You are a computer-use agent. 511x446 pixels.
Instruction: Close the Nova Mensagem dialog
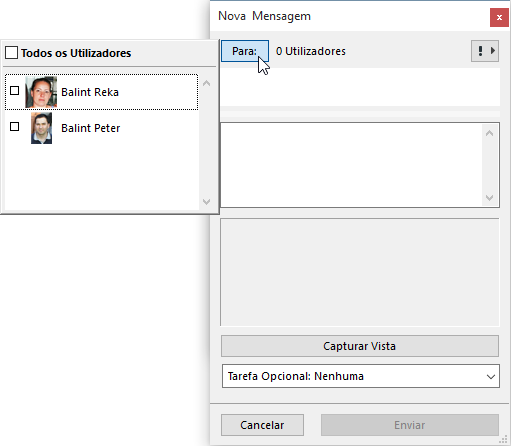tap(499, 17)
